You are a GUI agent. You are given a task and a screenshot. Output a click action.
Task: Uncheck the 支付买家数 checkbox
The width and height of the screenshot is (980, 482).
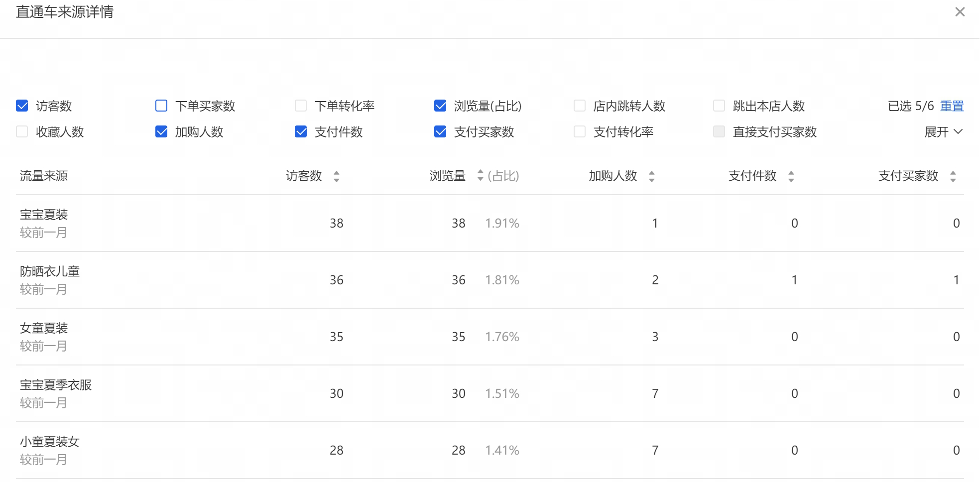coord(440,131)
